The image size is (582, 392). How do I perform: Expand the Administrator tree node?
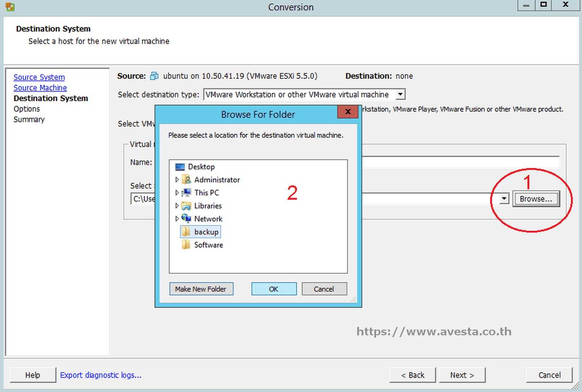pos(177,179)
